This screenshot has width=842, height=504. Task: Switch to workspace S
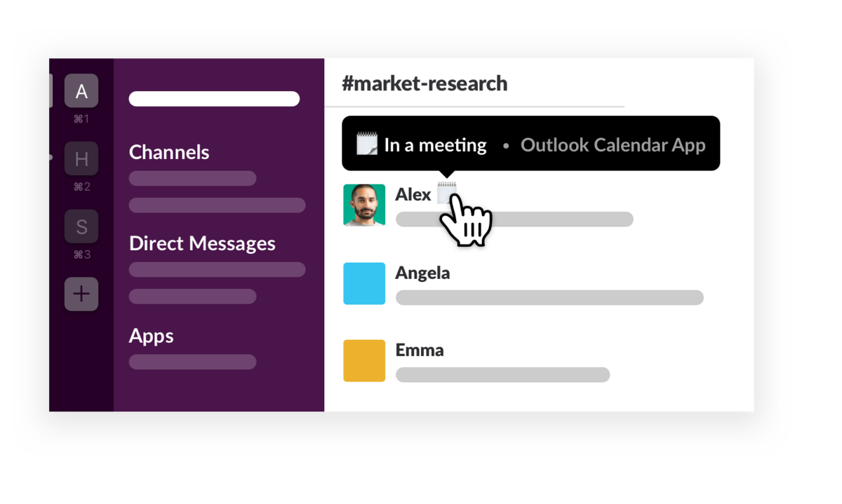pos(81,226)
